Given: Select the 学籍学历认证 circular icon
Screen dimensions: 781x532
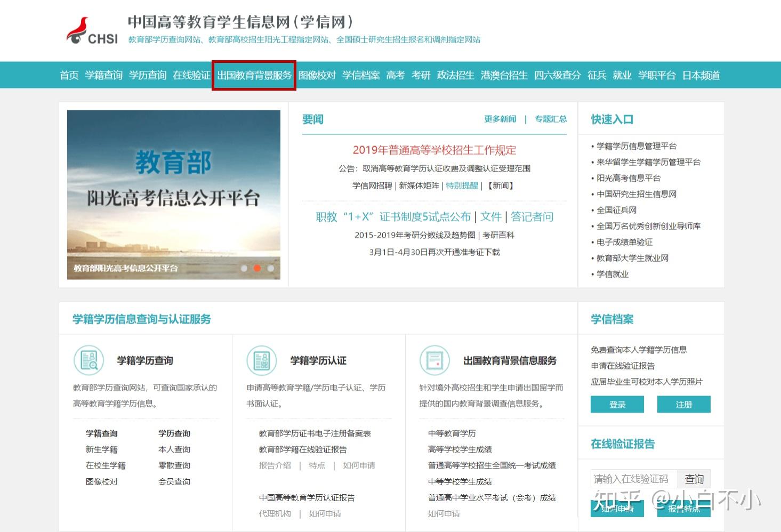Looking at the screenshot, I should (261, 360).
